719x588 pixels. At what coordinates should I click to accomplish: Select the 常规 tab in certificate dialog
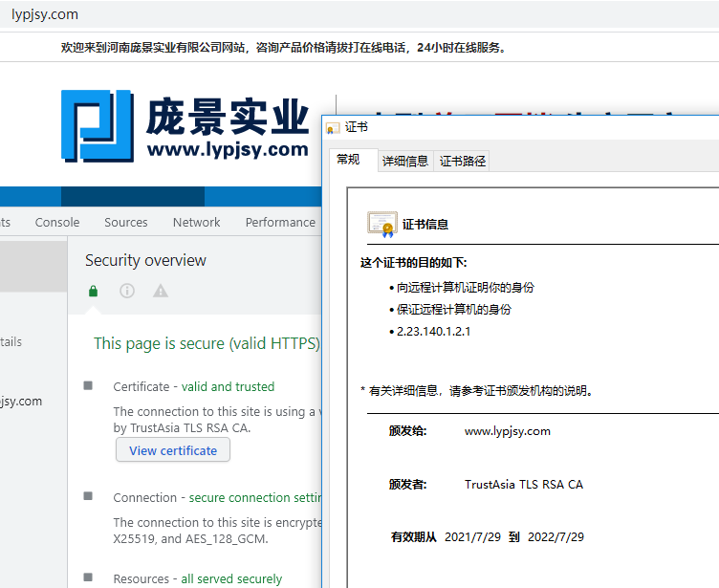pos(349,160)
